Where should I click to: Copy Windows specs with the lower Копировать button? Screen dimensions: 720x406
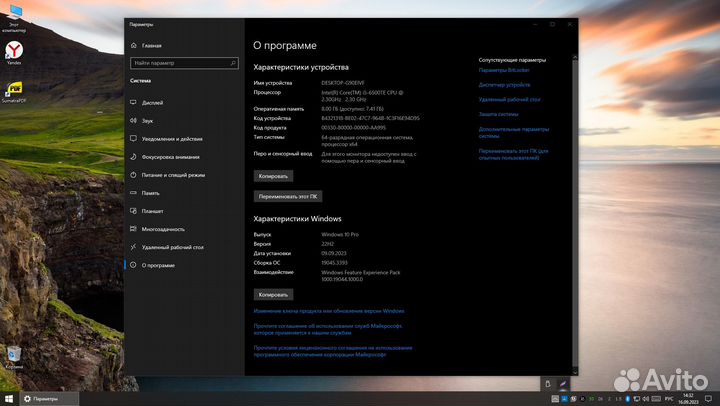tap(273, 294)
